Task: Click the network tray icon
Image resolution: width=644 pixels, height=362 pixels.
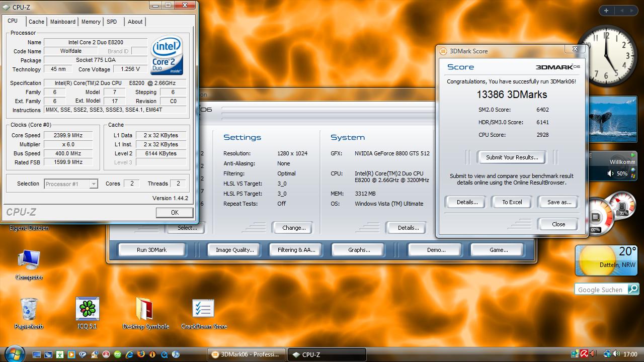Action: click(607, 354)
